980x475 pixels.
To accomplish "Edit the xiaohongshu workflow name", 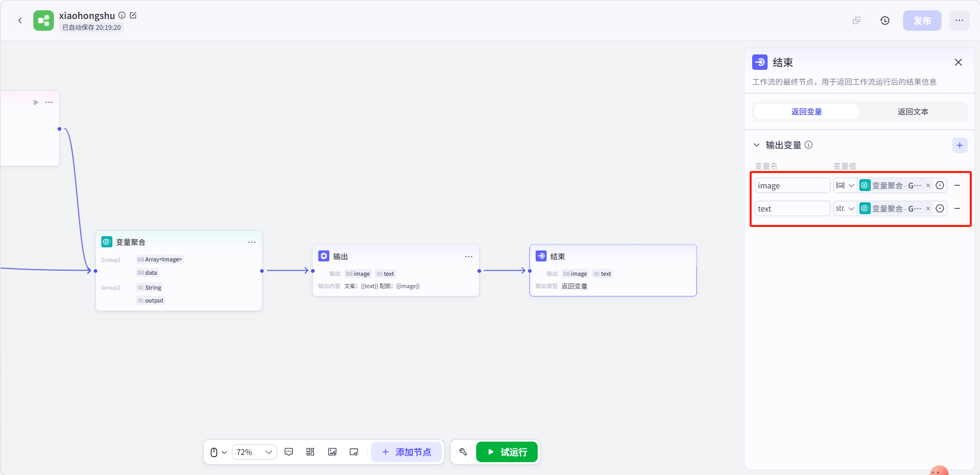I will point(133,15).
